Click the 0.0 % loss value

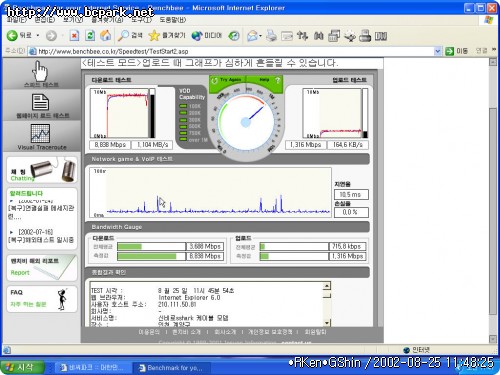click(351, 212)
